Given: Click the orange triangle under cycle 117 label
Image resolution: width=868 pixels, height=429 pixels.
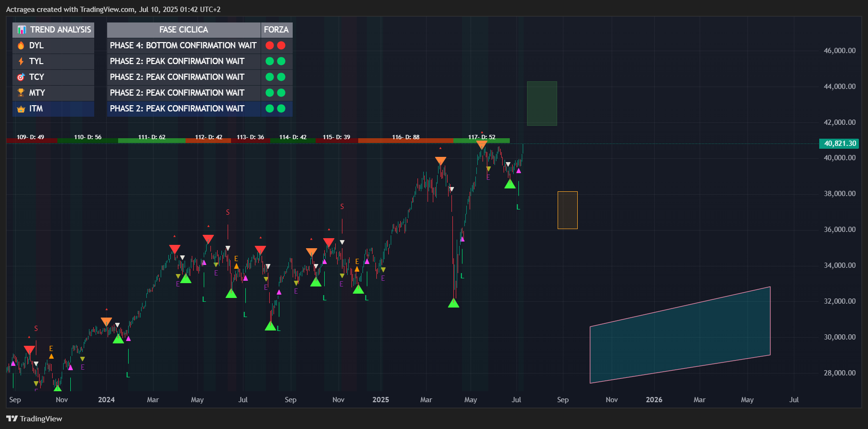Looking at the screenshot, I should (x=482, y=144).
